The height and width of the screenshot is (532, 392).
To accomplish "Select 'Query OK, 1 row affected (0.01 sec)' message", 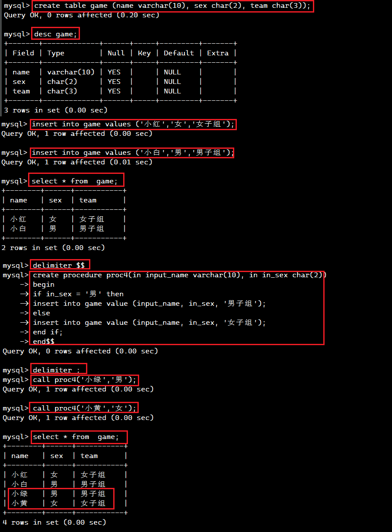I will coord(77,162).
